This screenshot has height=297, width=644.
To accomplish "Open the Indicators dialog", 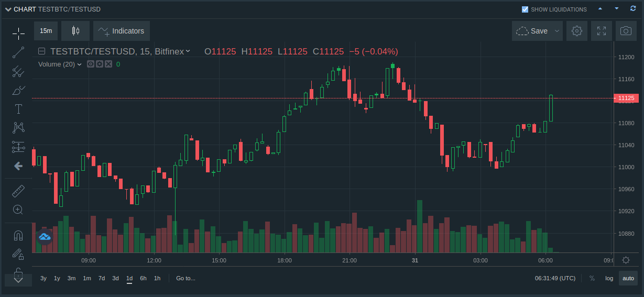I will [122, 31].
